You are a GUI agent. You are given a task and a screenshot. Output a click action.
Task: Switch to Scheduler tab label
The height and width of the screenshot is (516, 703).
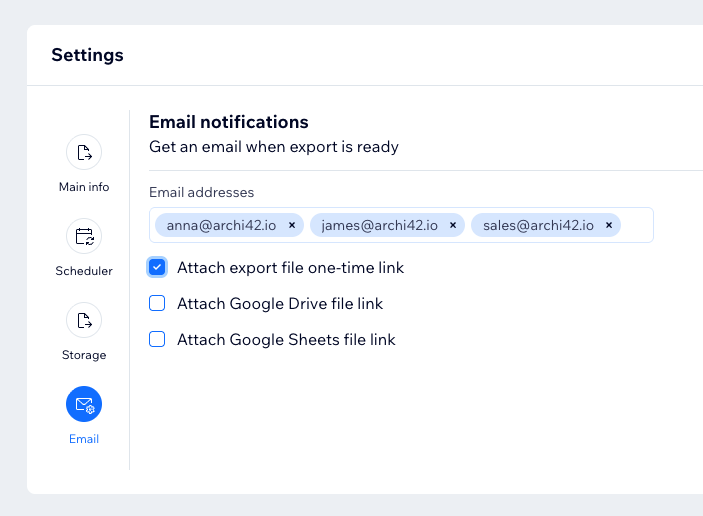pyautogui.click(x=84, y=271)
